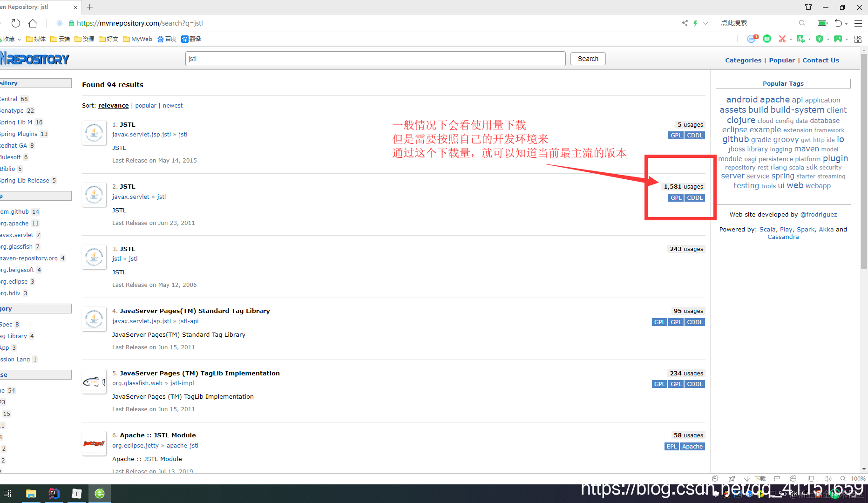This screenshot has width=868, height=503.
Task: Click the red scissors screenshot icon
Action: (x=782, y=39)
